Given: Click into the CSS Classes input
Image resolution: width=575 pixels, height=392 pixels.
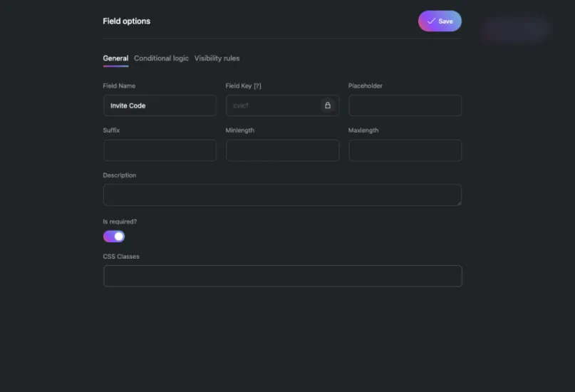Looking at the screenshot, I should (283, 276).
